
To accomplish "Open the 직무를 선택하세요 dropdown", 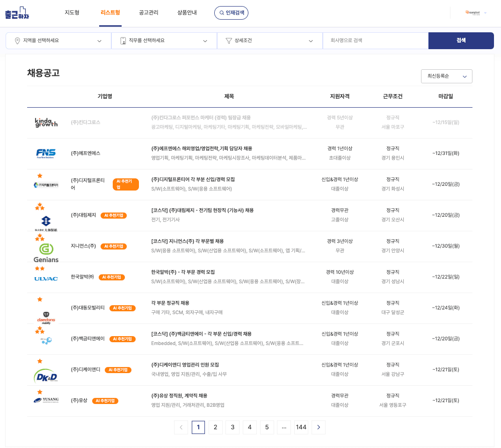I will pyautogui.click(x=164, y=41).
